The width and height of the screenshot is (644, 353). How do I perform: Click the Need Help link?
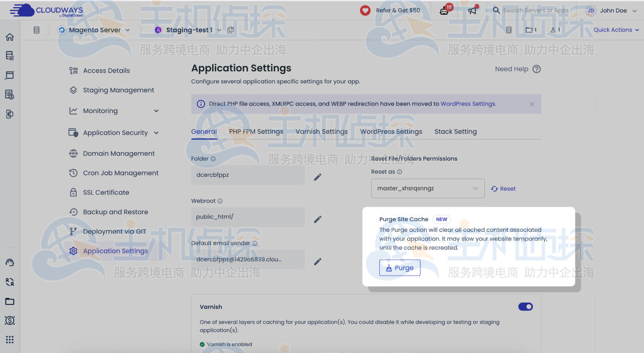click(x=512, y=69)
